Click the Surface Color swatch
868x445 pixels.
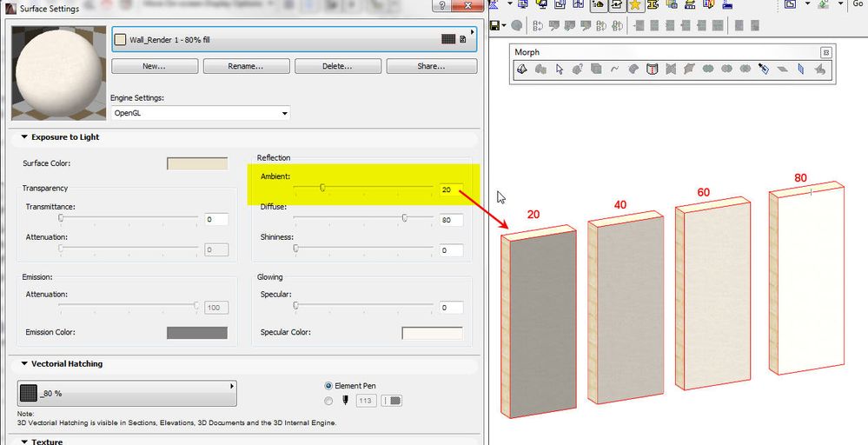pos(197,163)
